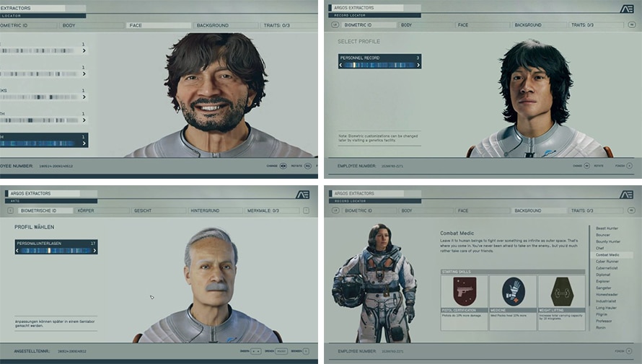The height and width of the screenshot is (364, 642).
Task: Click the background list scrollbar
Action: [x=589, y=278]
